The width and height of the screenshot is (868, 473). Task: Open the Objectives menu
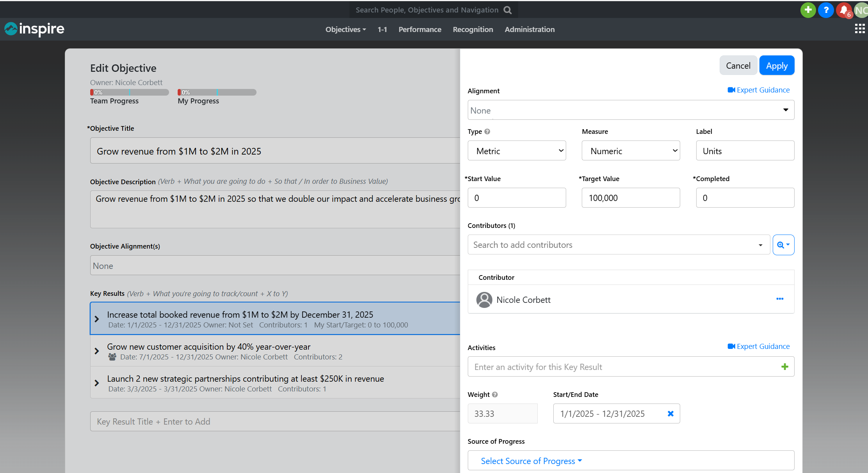click(346, 29)
